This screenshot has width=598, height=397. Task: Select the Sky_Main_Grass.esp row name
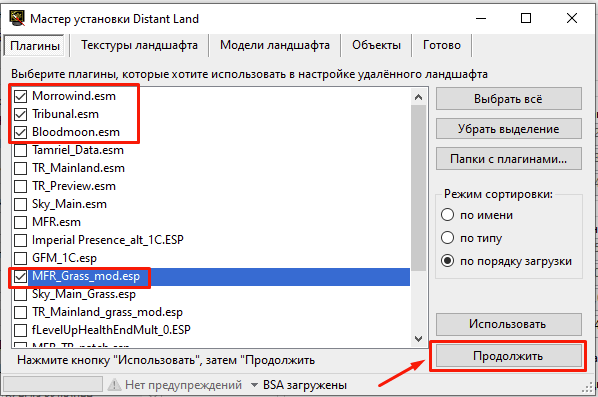pyautogui.click(x=84, y=294)
